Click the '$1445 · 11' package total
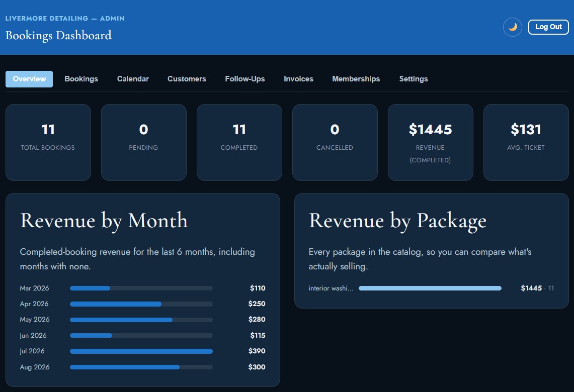This screenshot has width=574, height=392. pyautogui.click(x=537, y=288)
